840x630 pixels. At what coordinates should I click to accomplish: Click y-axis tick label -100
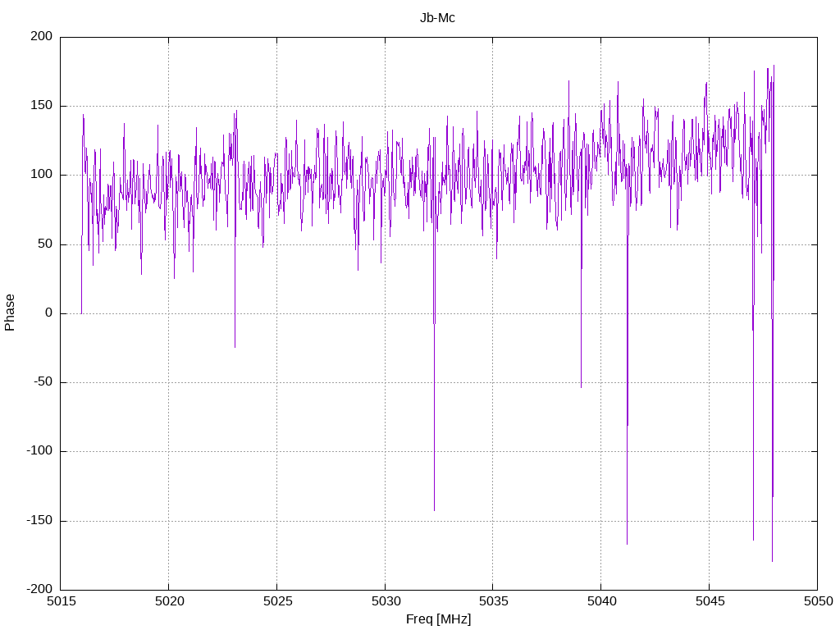39,451
